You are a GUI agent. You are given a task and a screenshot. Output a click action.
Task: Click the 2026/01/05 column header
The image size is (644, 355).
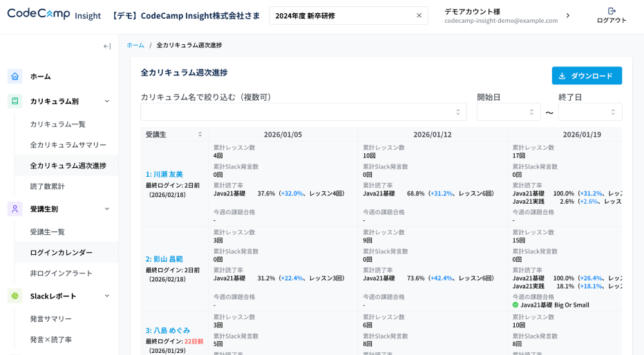point(283,134)
